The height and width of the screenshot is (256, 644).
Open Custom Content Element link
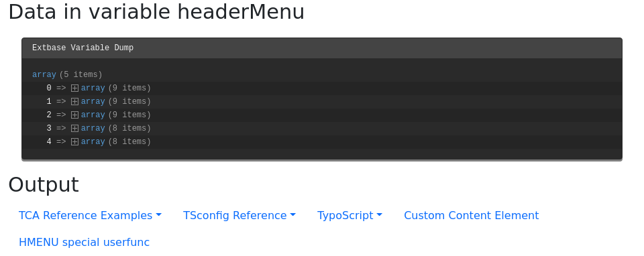point(472,215)
